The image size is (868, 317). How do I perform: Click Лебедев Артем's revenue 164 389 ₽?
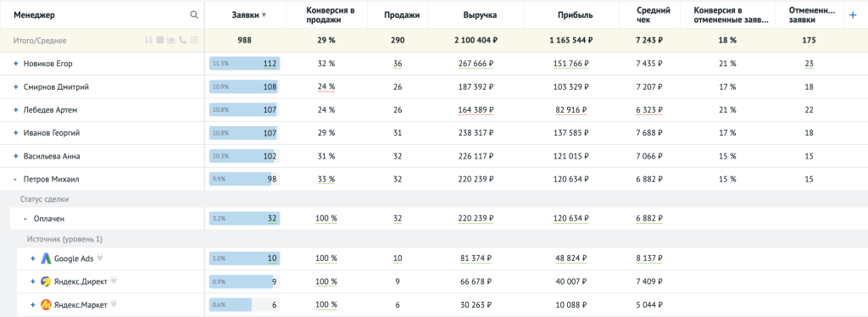pyautogui.click(x=476, y=110)
